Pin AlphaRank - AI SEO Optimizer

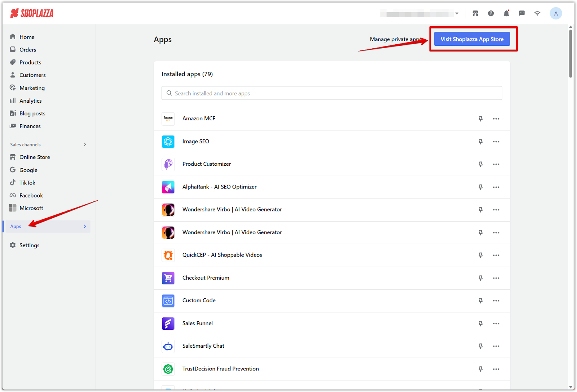(480, 187)
